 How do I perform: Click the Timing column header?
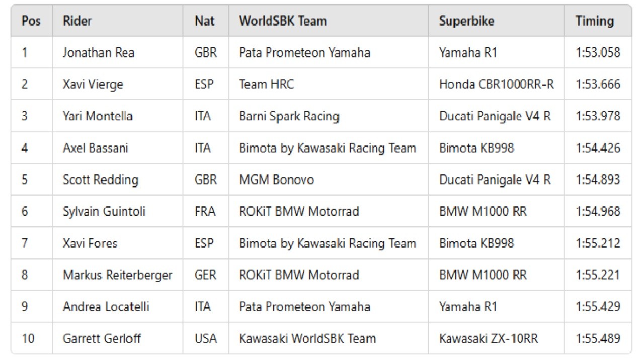(x=595, y=21)
